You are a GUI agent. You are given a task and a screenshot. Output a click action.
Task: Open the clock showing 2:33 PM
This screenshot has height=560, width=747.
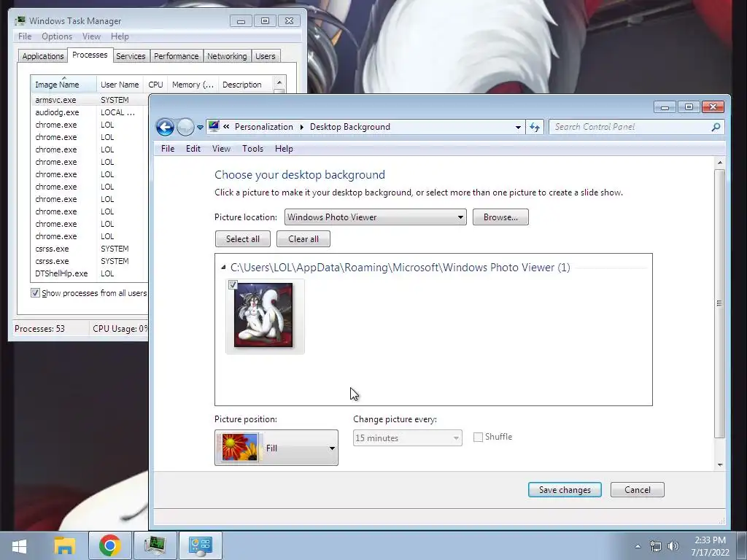(x=710, y=546)
